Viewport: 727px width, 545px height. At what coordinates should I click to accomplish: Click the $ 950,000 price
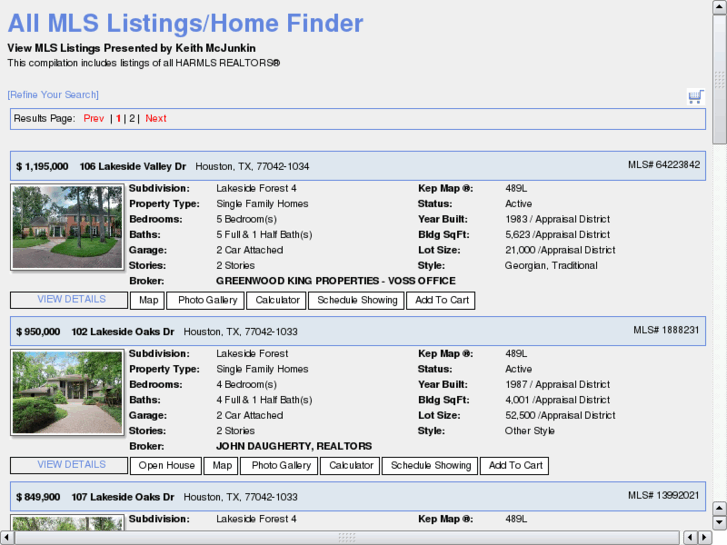pyautogui.click(x=38, y=332)
